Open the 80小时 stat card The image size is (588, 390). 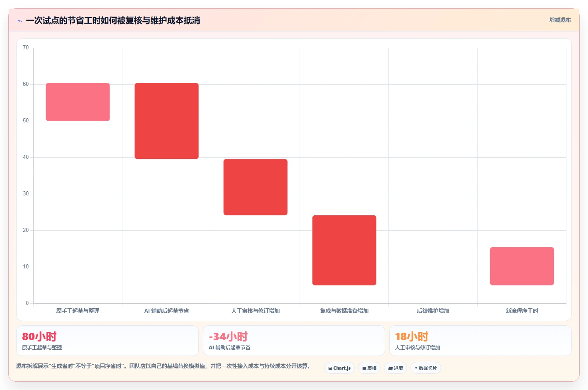107,341
